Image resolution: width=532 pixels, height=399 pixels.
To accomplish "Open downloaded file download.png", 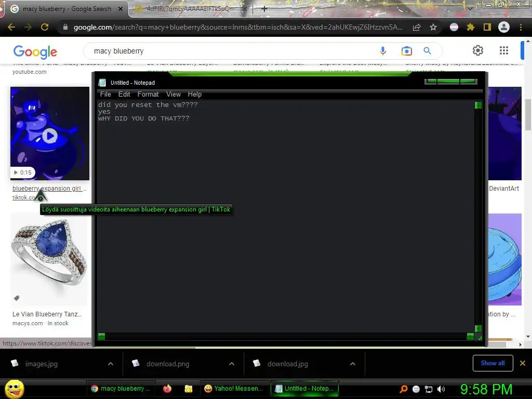I will (x=168, y=364).
